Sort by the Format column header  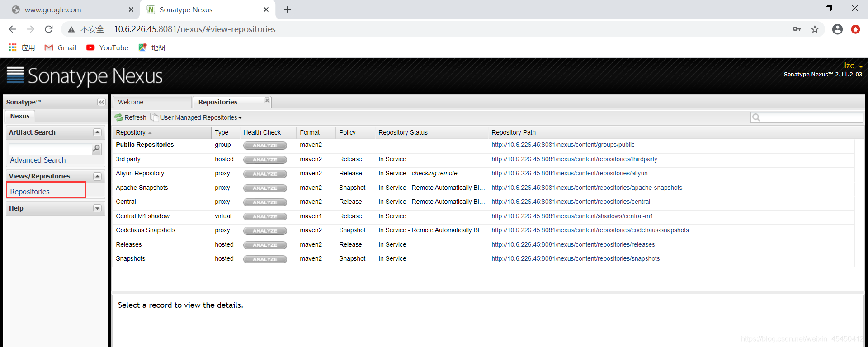pos(316,132)
